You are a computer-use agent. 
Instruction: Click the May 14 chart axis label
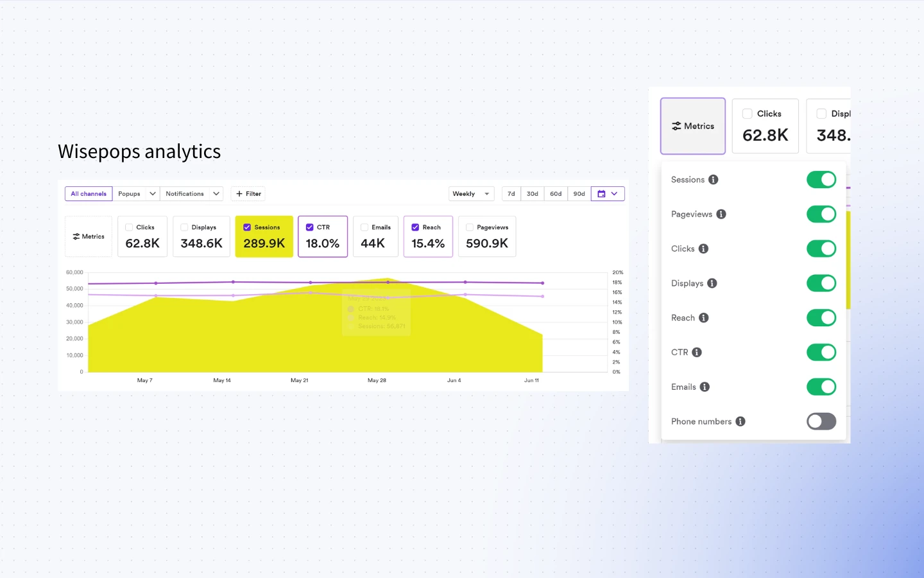point(222,381)
